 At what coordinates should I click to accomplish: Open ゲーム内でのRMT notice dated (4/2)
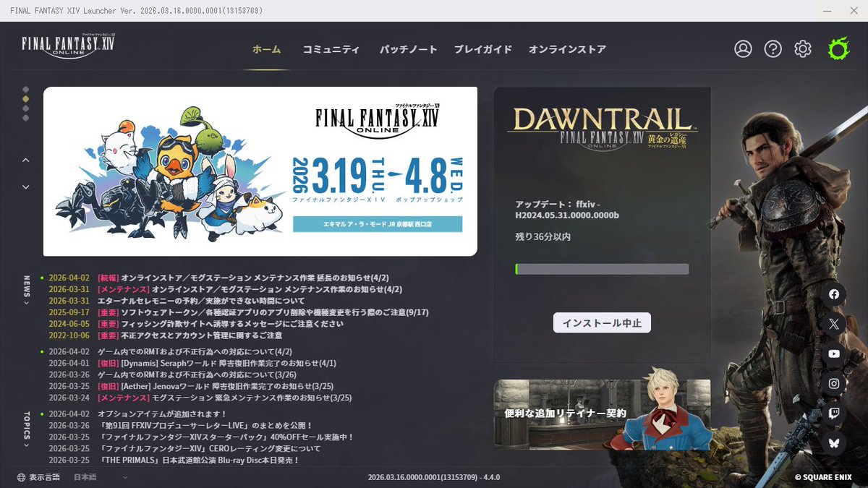[195, 351]
